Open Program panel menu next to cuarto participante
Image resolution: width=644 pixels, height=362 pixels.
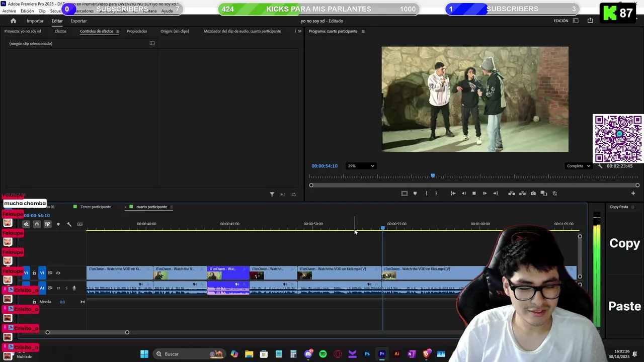tap(363, 31)
